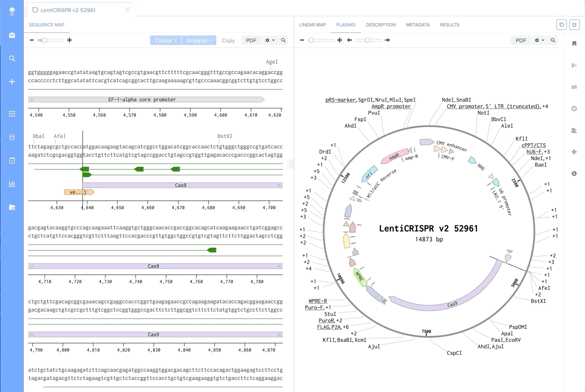Zoom in sequence map with plus icon
585x392 pixels.
(x=69, y=40)
